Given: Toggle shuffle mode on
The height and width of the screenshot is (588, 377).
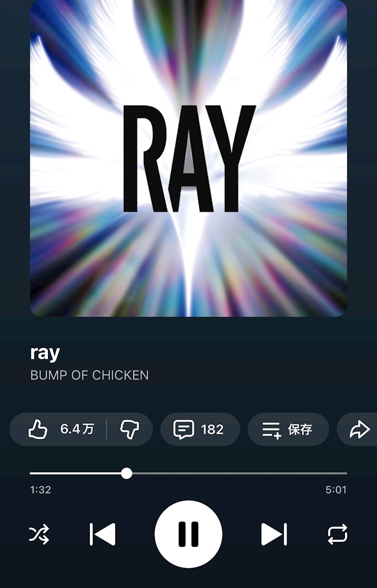Looking at the screenshot, I should [39, 534].
